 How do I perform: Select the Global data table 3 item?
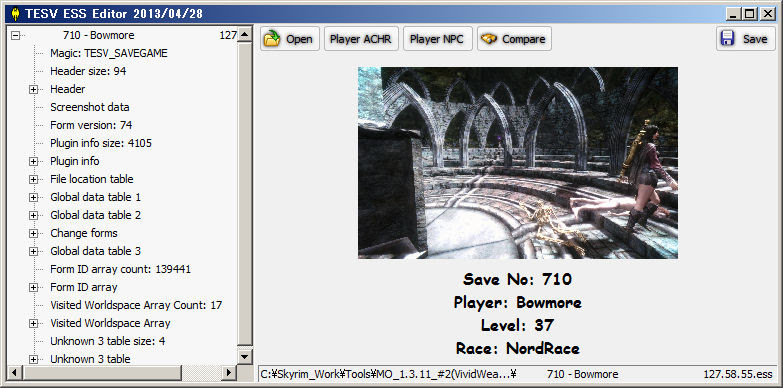(x=95, y=251)
